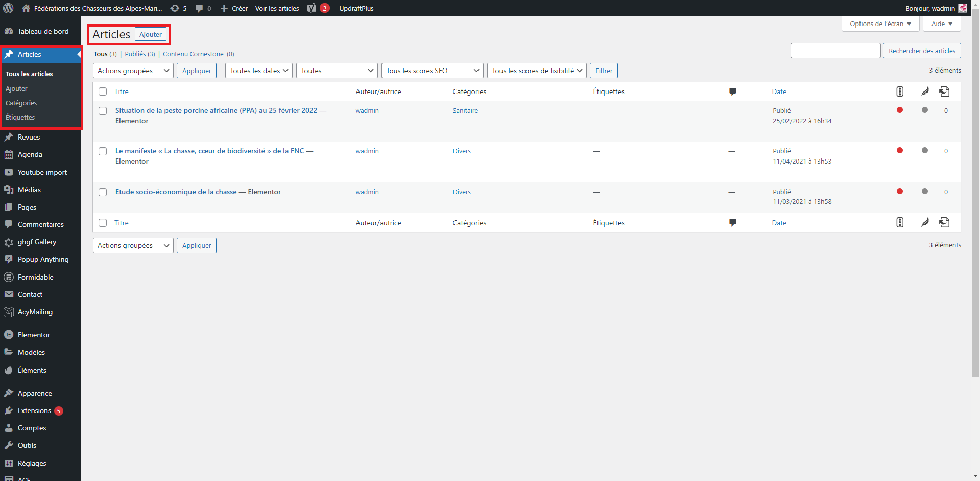Open the WordPress logo menu in admin bar

7,8
